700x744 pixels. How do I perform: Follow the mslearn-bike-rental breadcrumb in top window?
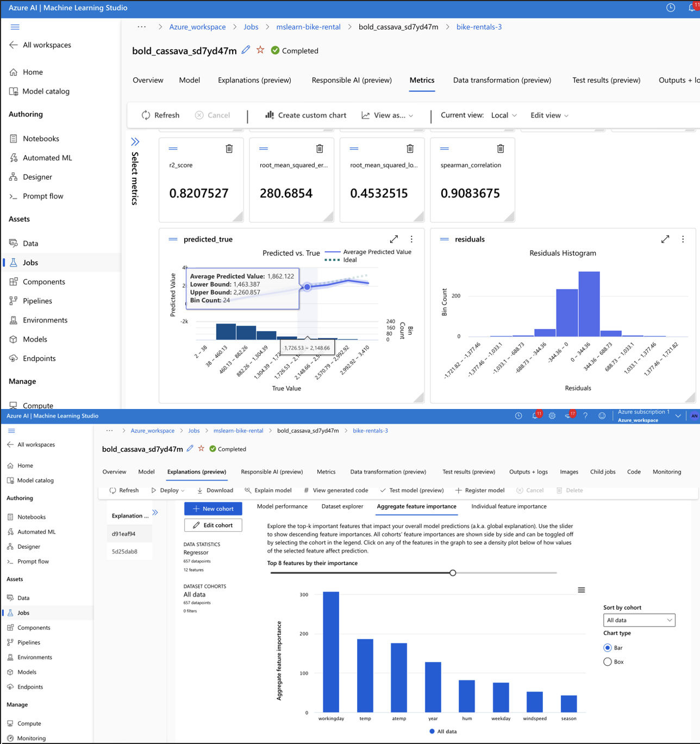coord(308,27)
